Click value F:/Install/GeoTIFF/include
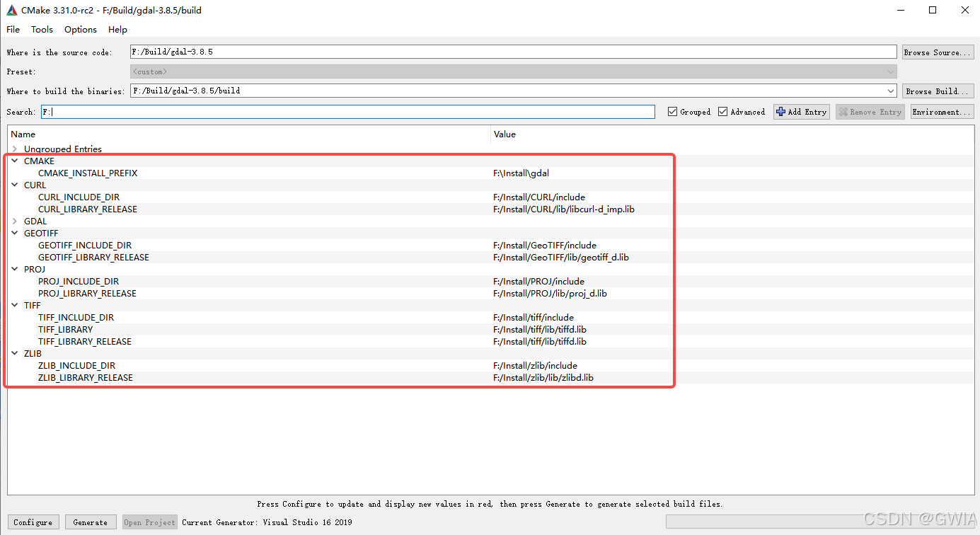 coord(545,246)
